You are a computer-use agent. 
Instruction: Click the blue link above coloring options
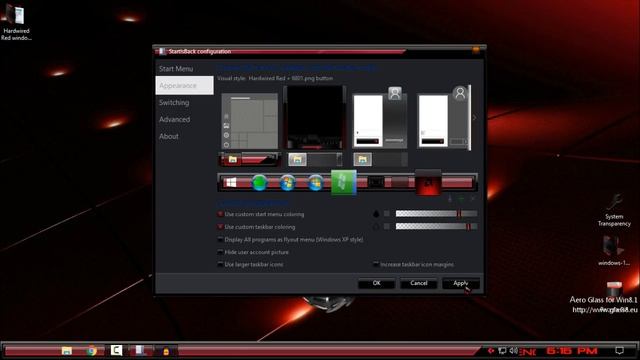(253, 203)
